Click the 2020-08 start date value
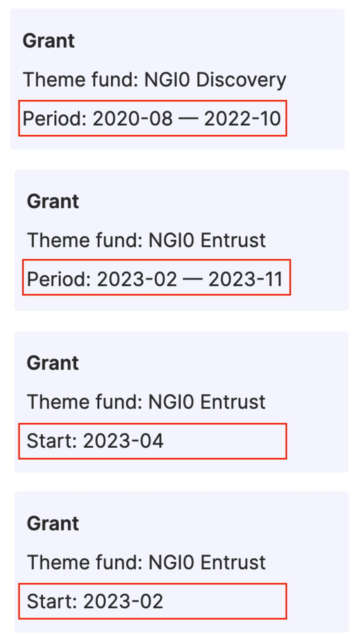363x644 pixels. [133, 119]
